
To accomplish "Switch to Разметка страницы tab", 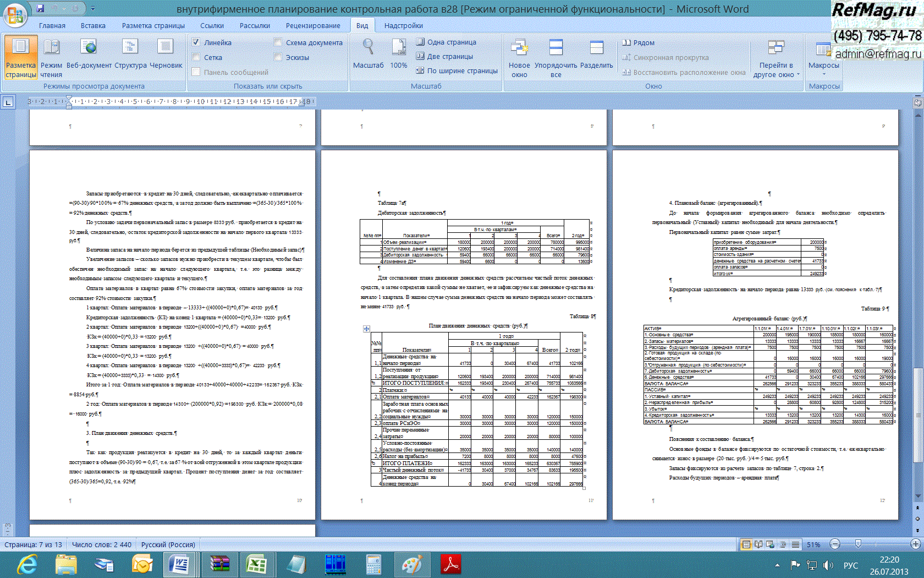I will (x=153, y=26).
